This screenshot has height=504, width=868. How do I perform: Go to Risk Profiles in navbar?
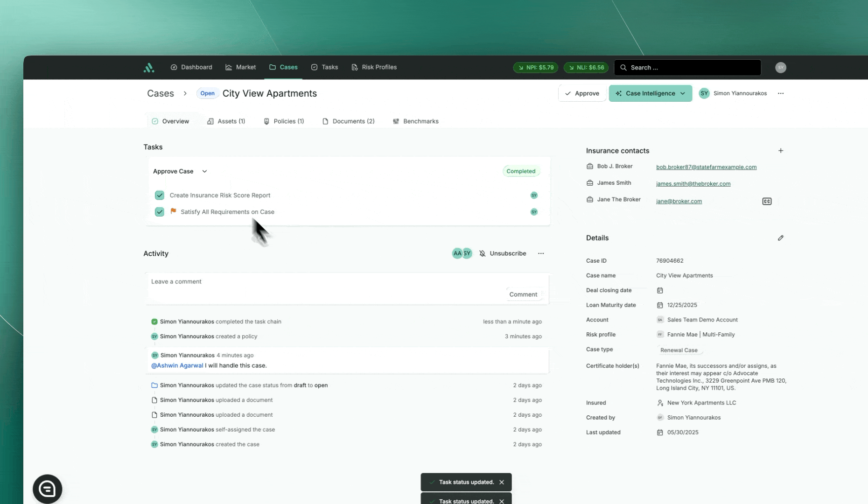pos(374,67)
